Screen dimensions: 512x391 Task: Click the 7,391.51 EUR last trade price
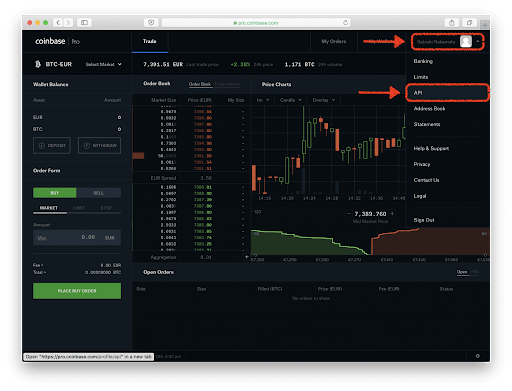pos(163,64)
